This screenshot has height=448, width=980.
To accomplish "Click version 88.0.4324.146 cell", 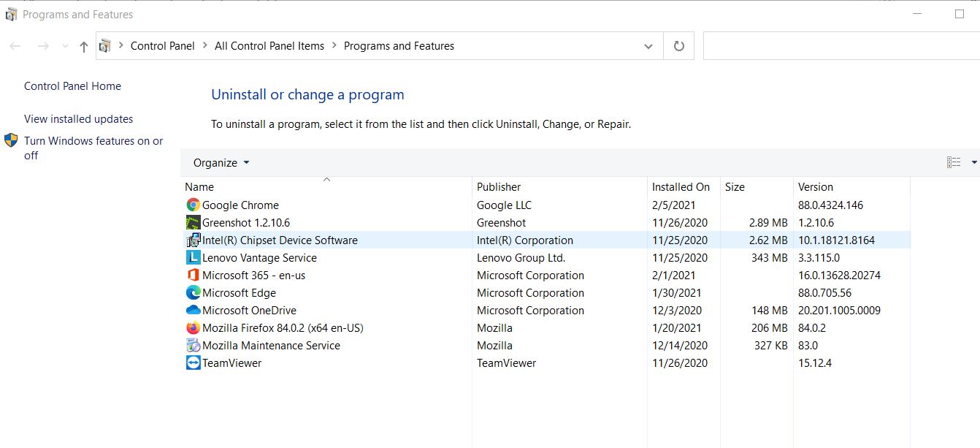I will click(830, 205).
